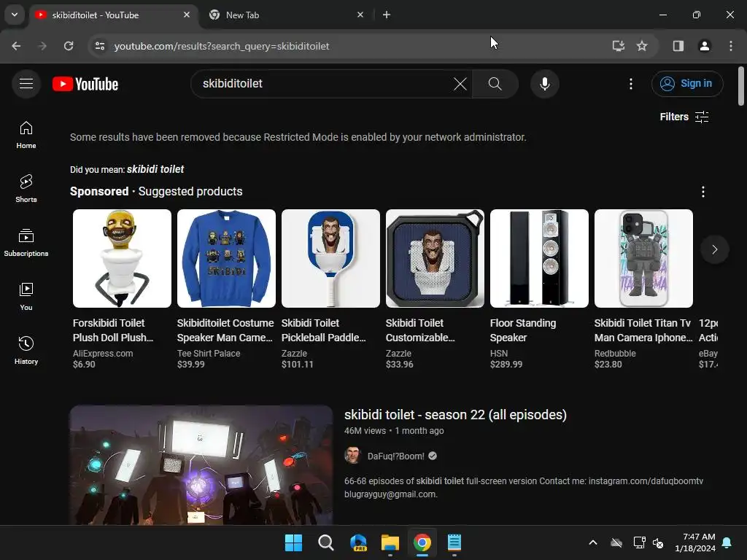Click the 'skibidi toilet' spelling suggestion
This screenshot has height=560, width=747.
point(155,169)
